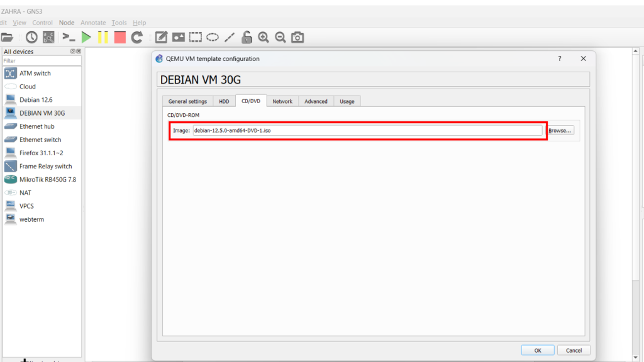Viewport: 644px width, 362px height.
Task: Click the device Filter search box
Action: (x=42, y=61)
